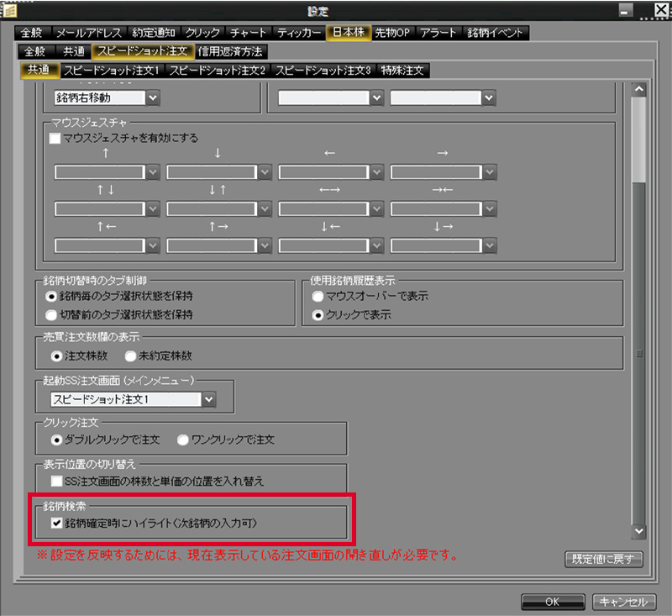
Task: Click scrollbar down arrow
Action: 639,531
